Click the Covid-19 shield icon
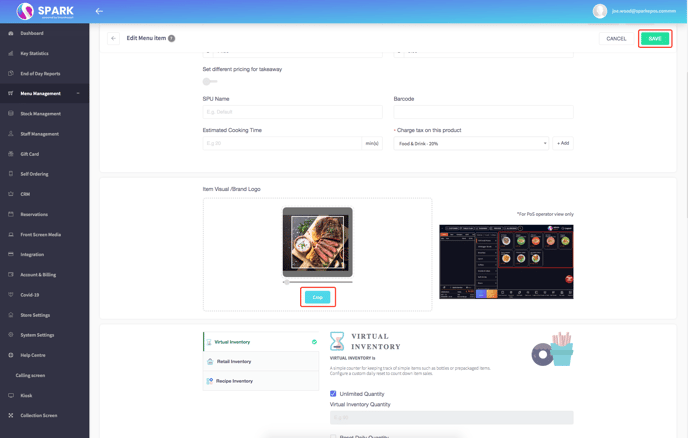 pos(11,294)
